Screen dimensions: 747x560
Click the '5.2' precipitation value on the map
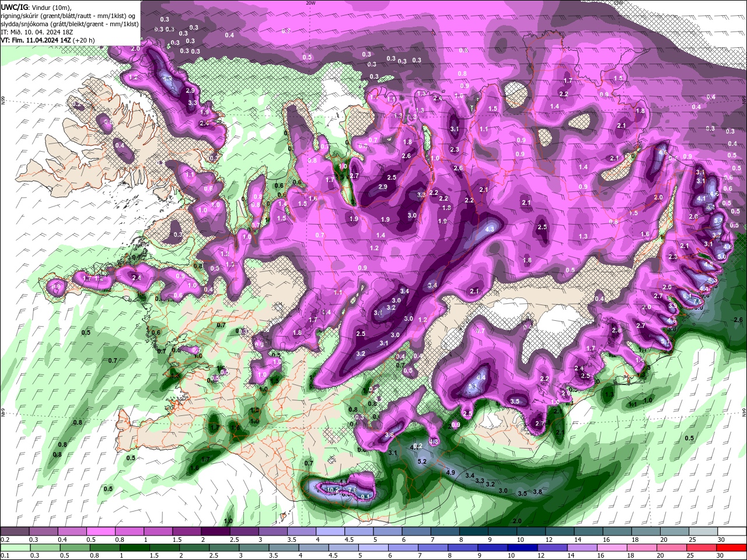point(423,461)
